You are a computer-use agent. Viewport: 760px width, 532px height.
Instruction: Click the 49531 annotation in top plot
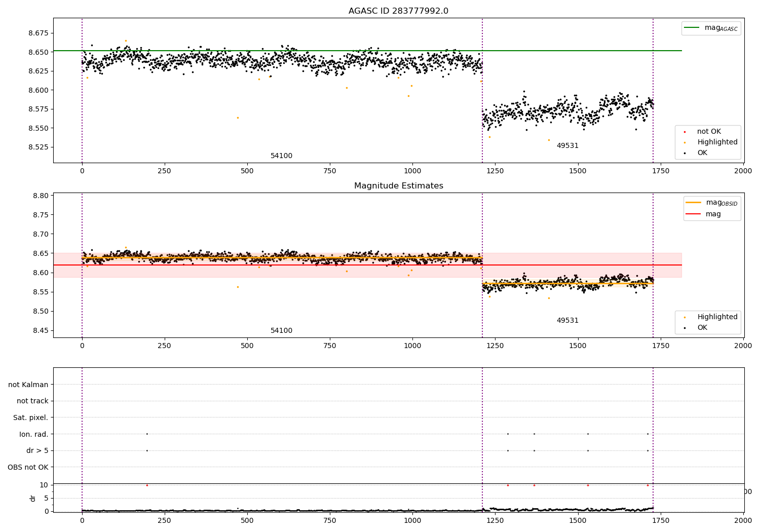tap(567, 146)
